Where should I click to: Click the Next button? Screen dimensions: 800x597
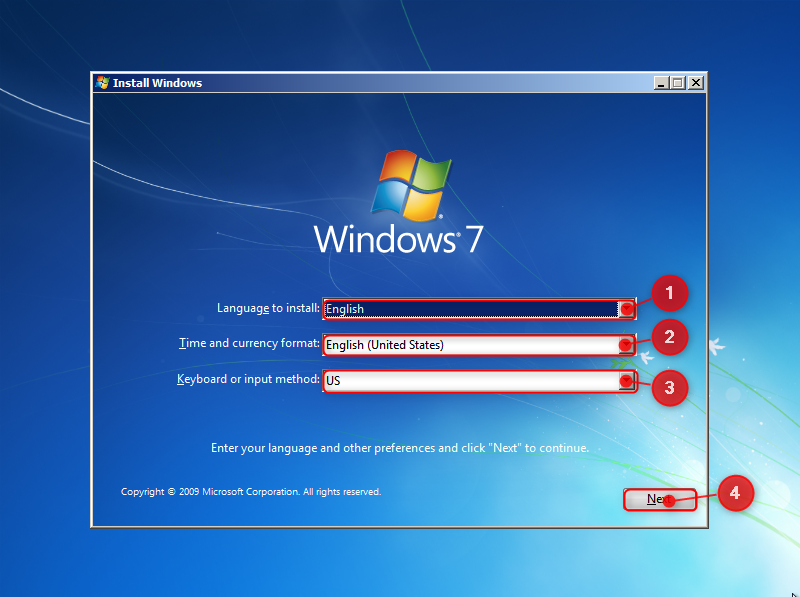point(659,499)
